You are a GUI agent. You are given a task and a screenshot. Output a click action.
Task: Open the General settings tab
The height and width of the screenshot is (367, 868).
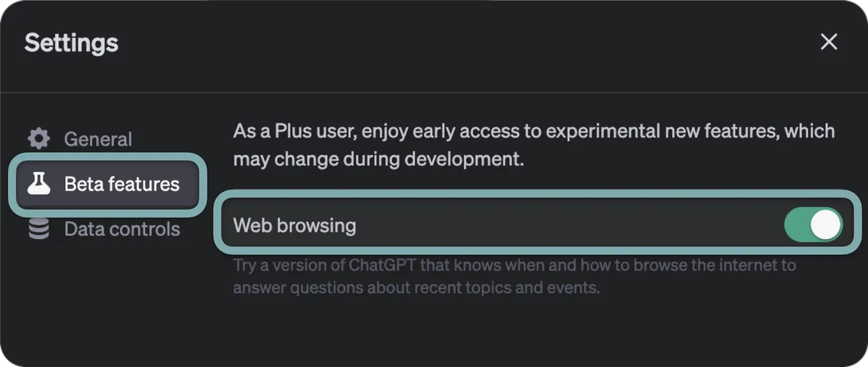coord(98,139)
